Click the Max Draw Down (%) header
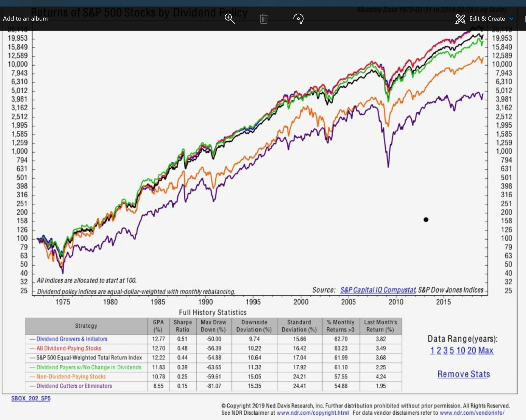 click(213, 326)
